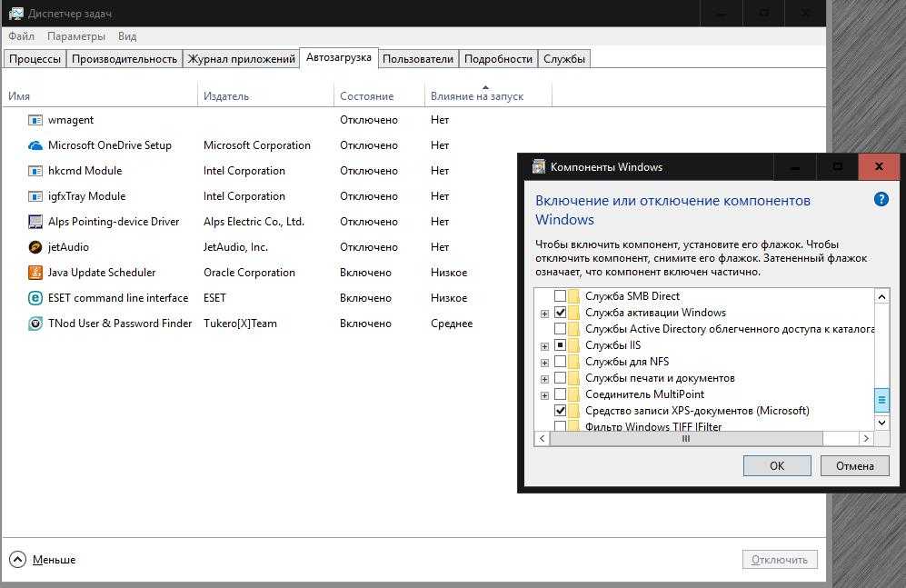
Task: Enable the Служба SMB Direct checkbox
Action: [x=561, y=296]
